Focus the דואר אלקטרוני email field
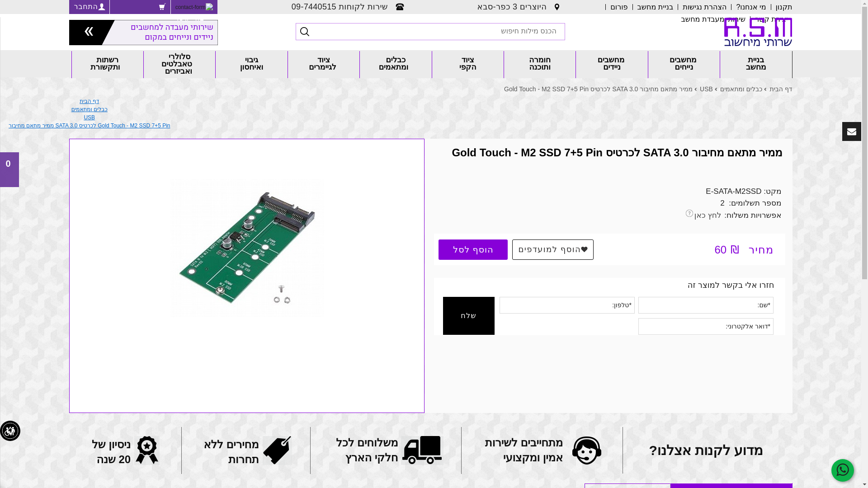 [x=706, y=326]
